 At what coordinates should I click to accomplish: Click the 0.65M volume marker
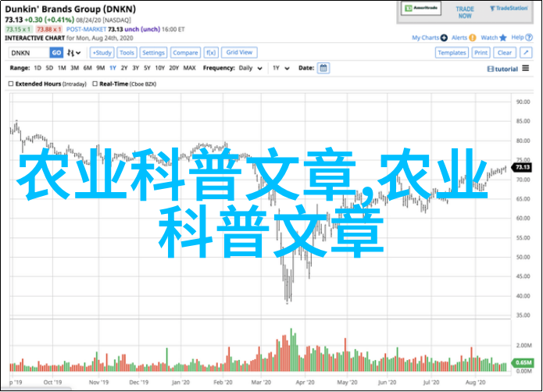[522, 362]
